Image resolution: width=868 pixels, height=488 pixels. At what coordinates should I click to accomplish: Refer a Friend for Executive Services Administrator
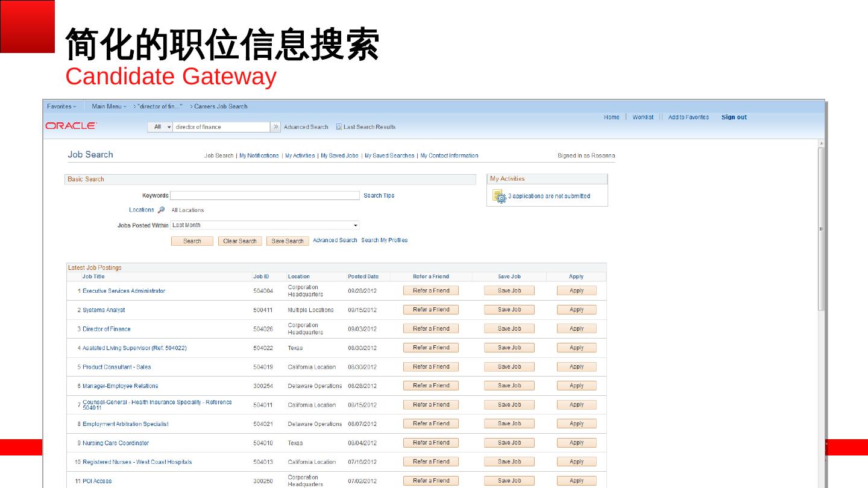pyautogui.click(x=430, y=290)
